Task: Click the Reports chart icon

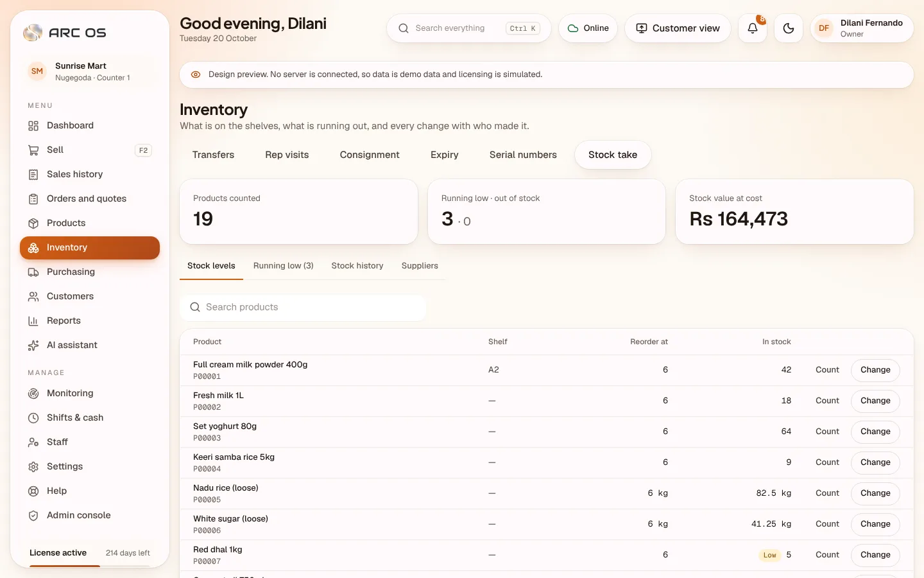Action: 33,321
